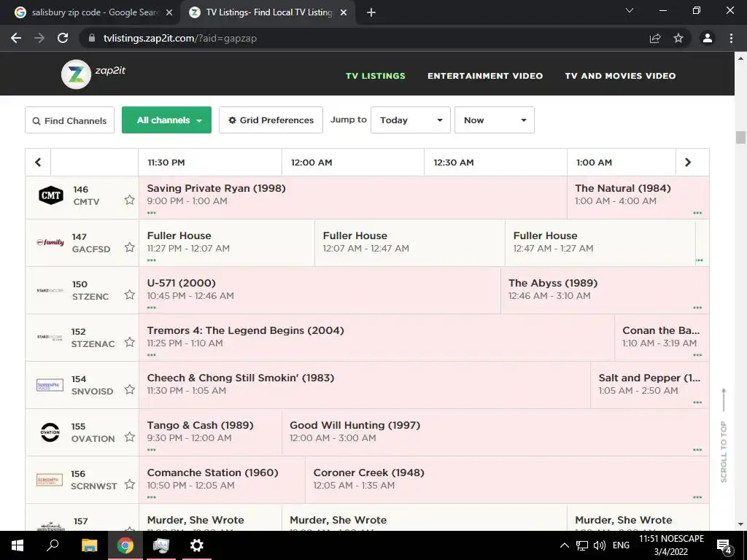747x560 pixels.
Task: Open notification center icon
Action: click(x=724, y=546)
